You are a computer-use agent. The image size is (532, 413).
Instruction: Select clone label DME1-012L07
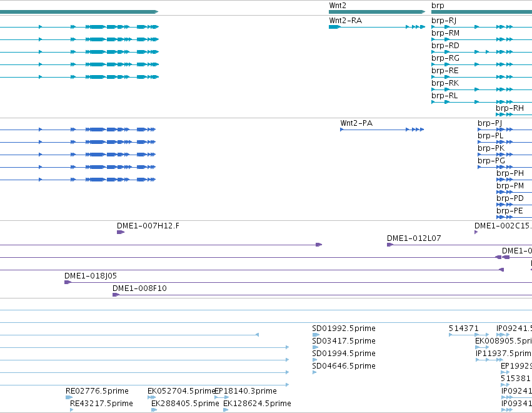(x=414, y=238)
